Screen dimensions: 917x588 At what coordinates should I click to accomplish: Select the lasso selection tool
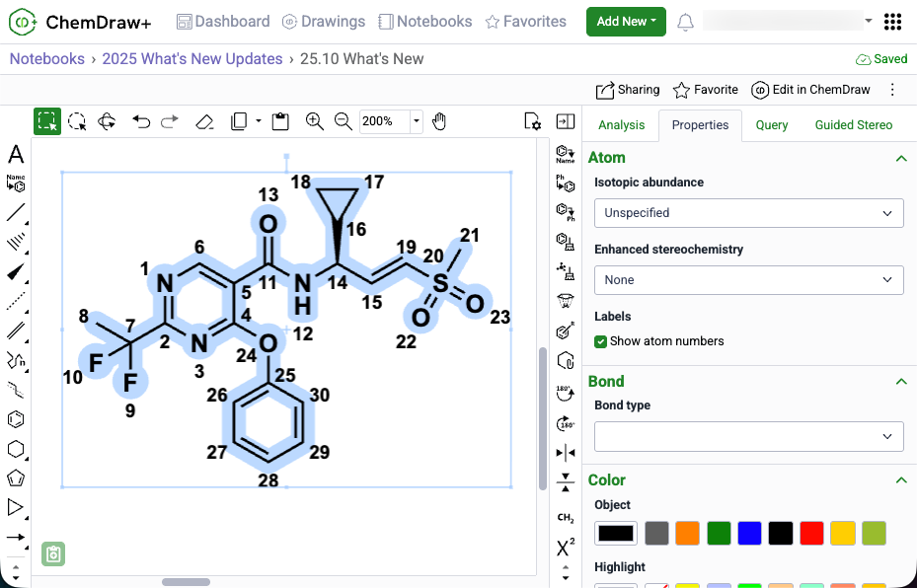[x=77, y=121]
